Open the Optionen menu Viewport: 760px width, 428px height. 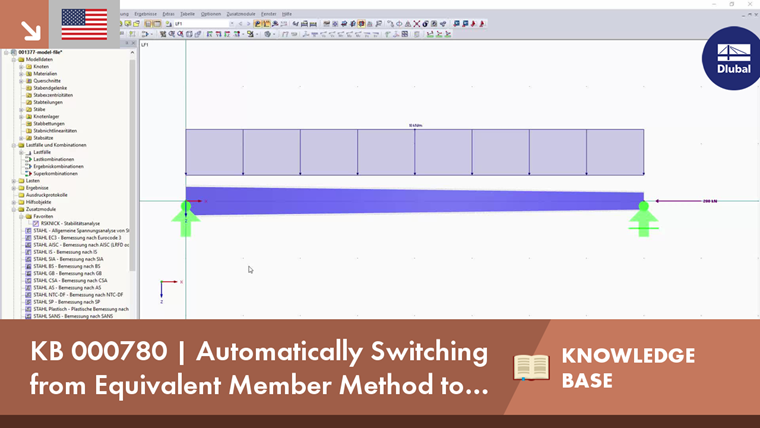(211, 14)
